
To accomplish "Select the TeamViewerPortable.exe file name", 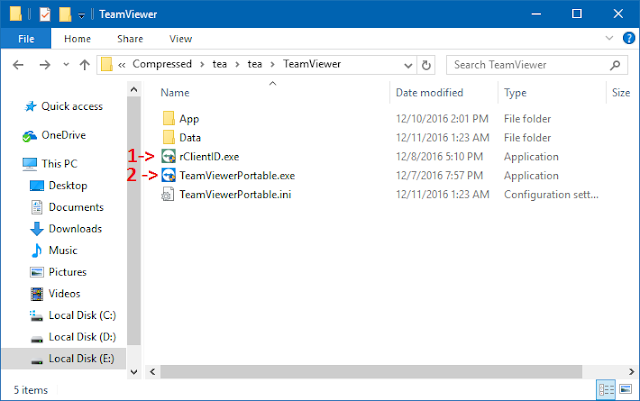I will 237,176.
